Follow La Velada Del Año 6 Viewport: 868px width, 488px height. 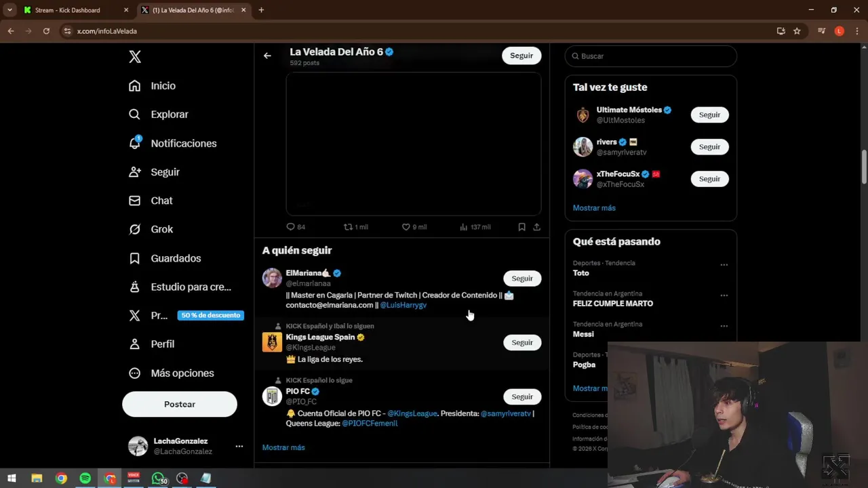pyautogui.click(x=521, y=56)
